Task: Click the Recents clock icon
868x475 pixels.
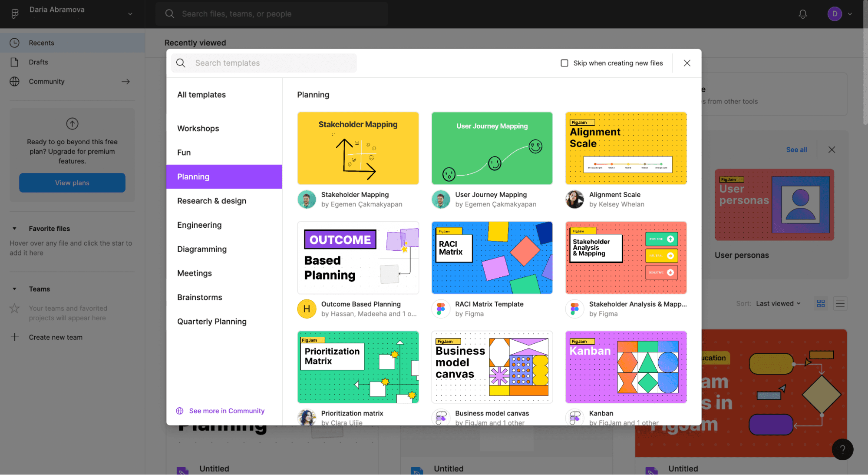Action: [x=15, y=43]
